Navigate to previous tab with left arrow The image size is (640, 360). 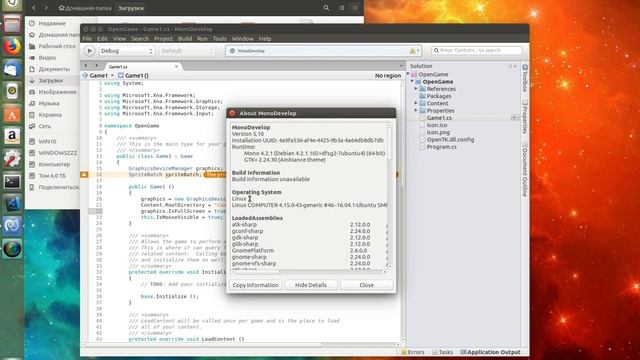[x=86, y=66]
